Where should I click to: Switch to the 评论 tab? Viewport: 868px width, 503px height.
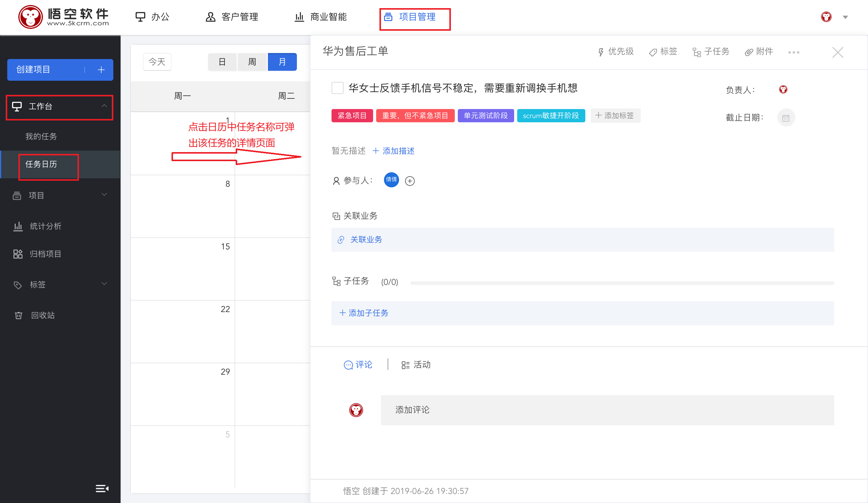click(358, 364)
